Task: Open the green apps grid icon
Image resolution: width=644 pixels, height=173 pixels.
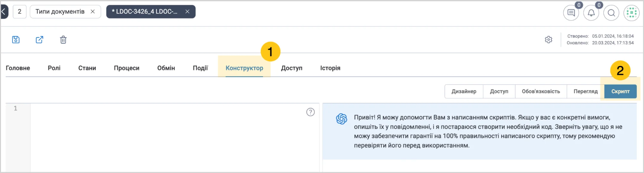Action: click(631, 13)
